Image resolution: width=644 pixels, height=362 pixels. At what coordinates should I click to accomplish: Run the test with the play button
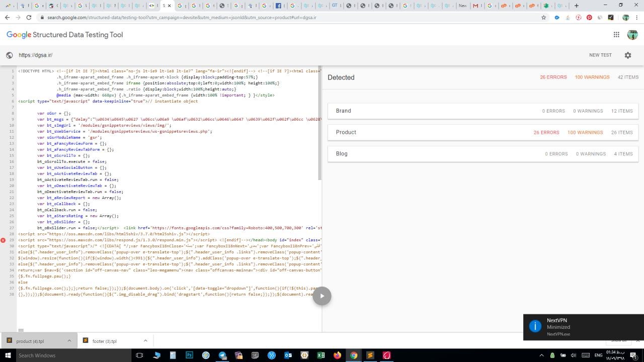[x=322, y=296]
